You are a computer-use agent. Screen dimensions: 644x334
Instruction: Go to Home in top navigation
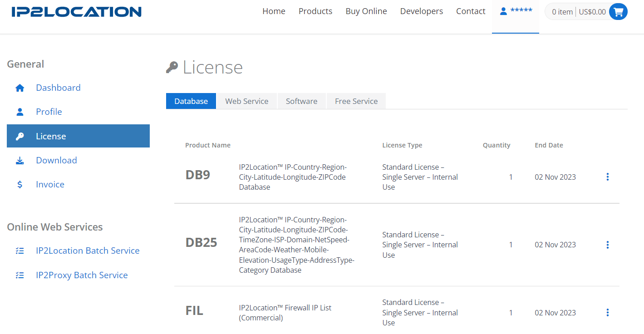pyautogui.click(x=274, y=11)
